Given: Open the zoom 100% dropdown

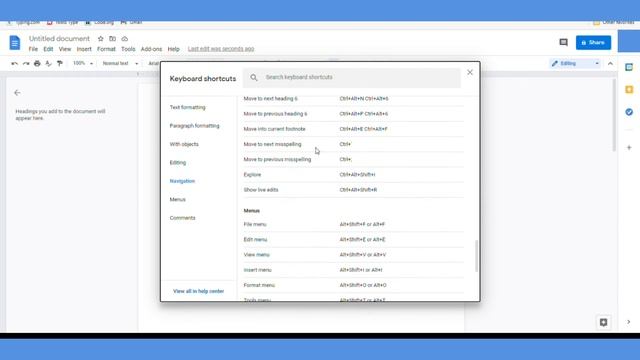Looking at the screenshot, I should (83, 63).
